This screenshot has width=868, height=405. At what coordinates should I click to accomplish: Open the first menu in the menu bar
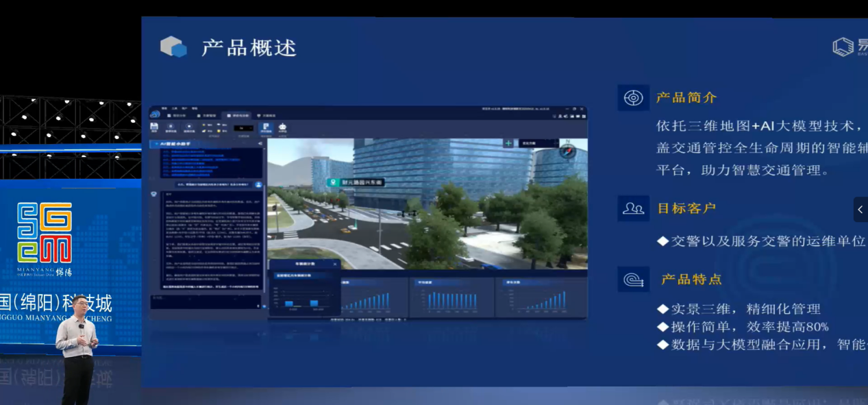coord(164,108)
